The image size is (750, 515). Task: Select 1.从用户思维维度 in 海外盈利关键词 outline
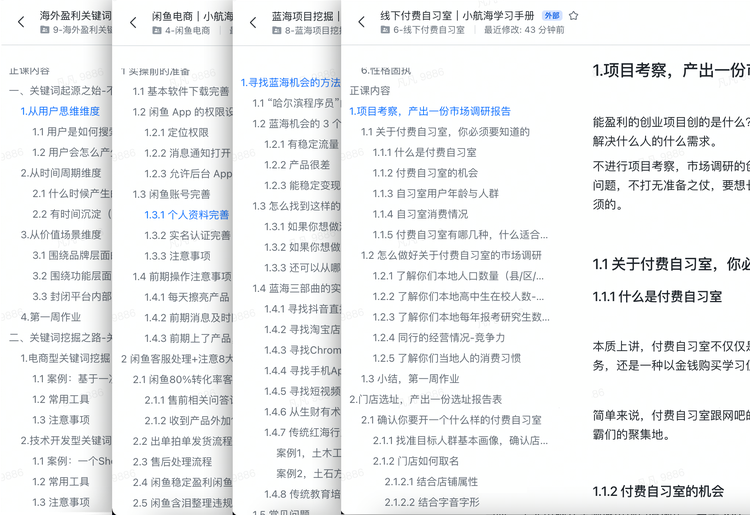coord(60,111)
